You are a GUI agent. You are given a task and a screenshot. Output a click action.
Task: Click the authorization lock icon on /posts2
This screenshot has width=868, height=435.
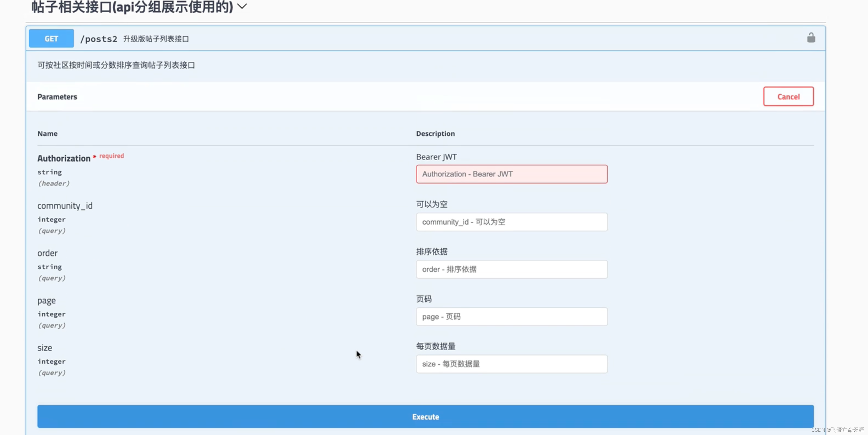coord(811,38)
